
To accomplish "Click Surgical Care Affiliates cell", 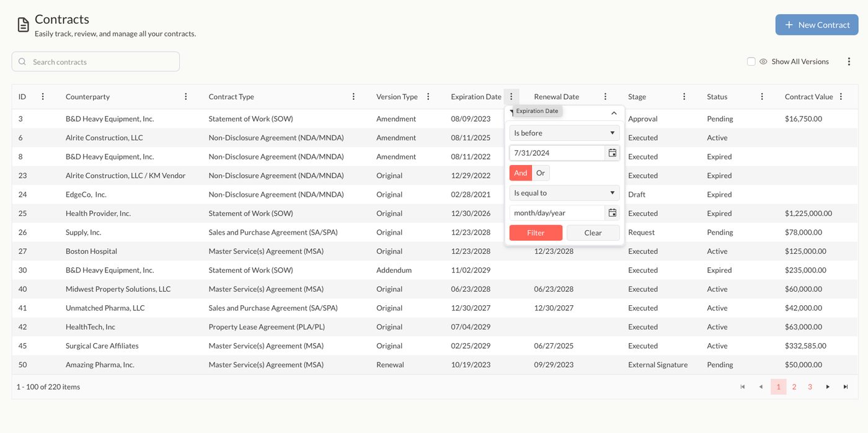I will point(102,346).
